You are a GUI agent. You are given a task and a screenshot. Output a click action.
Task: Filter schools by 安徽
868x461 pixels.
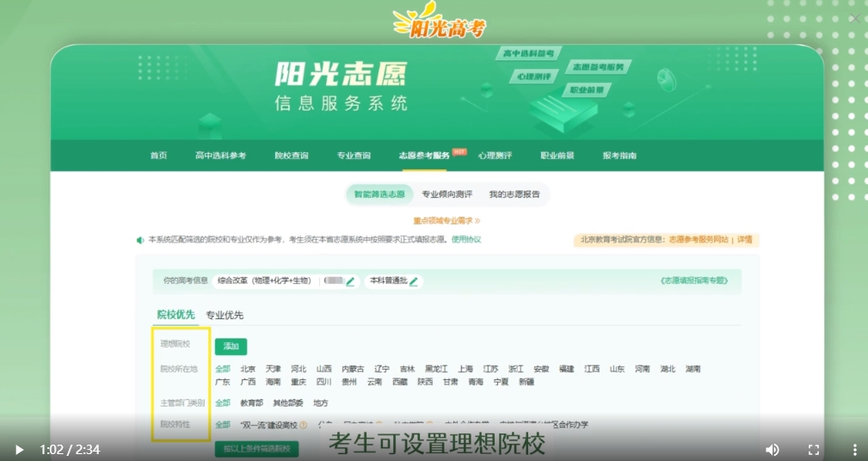(541, 369)
